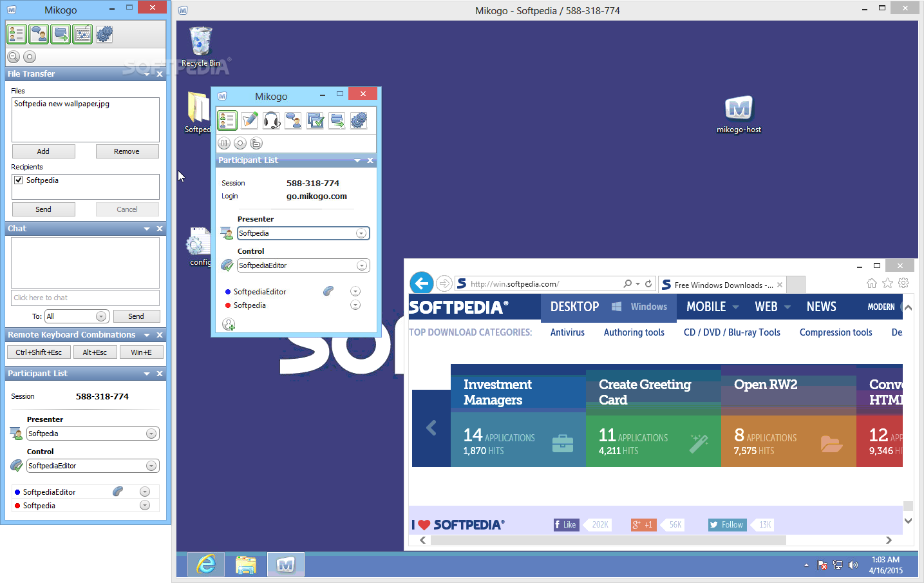The image size is (924, 583).
Task: Open the whiteboard pencil tool in remote Mikogo window
Action: 249,120
